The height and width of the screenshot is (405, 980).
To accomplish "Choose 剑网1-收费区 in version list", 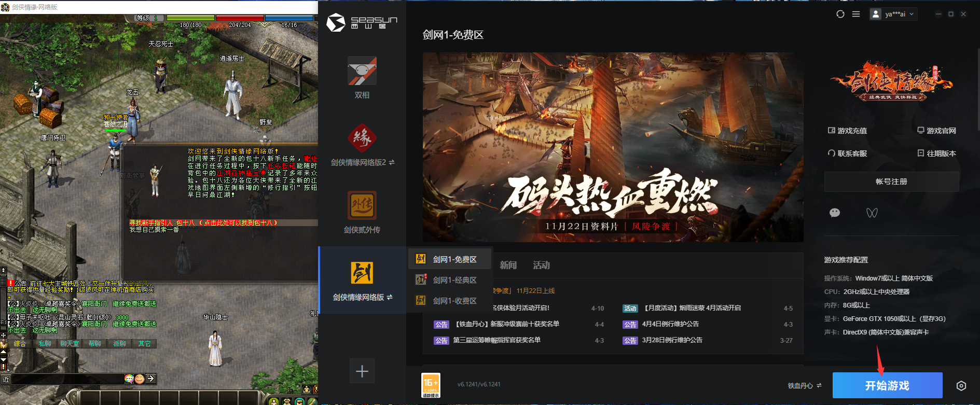I will coord(450,301).
